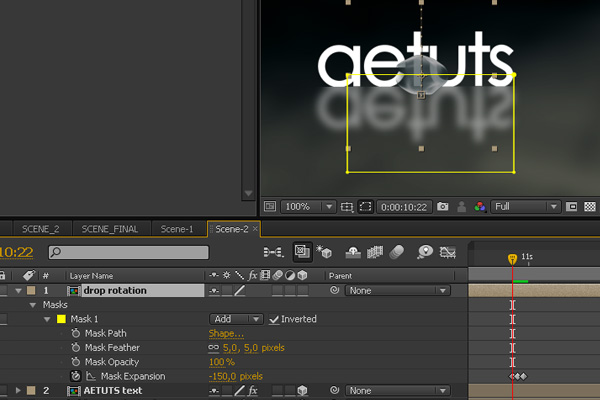The width and height of the screenshot is (600, 400).
Task: Switch to the SCENE_FINAL tab
Action: click(109, 229)
